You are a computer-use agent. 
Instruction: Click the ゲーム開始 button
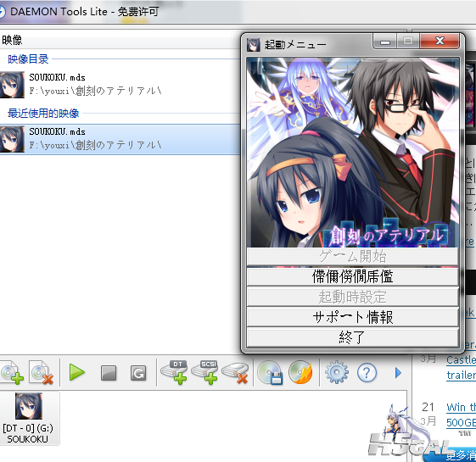[x=352, y=256]
